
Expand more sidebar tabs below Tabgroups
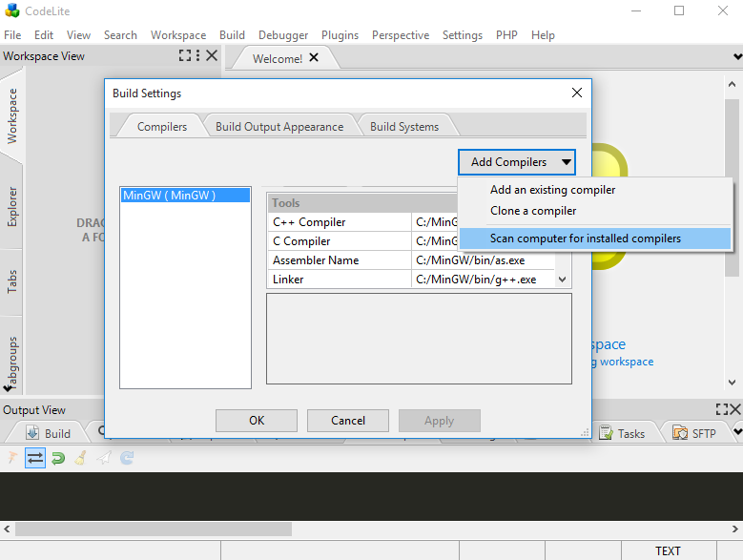coord(7,388)
